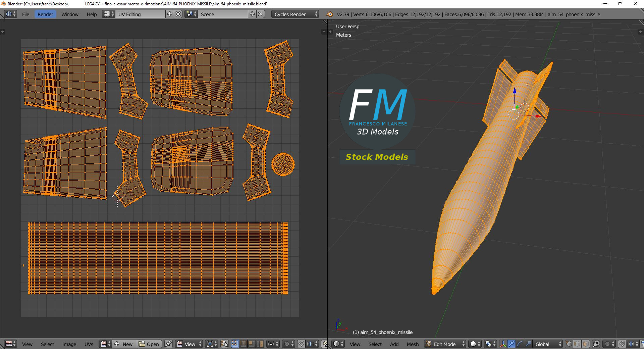Add a new screen layout next to UV Editing
Screen dimensions: 644x349
(170, 14)
